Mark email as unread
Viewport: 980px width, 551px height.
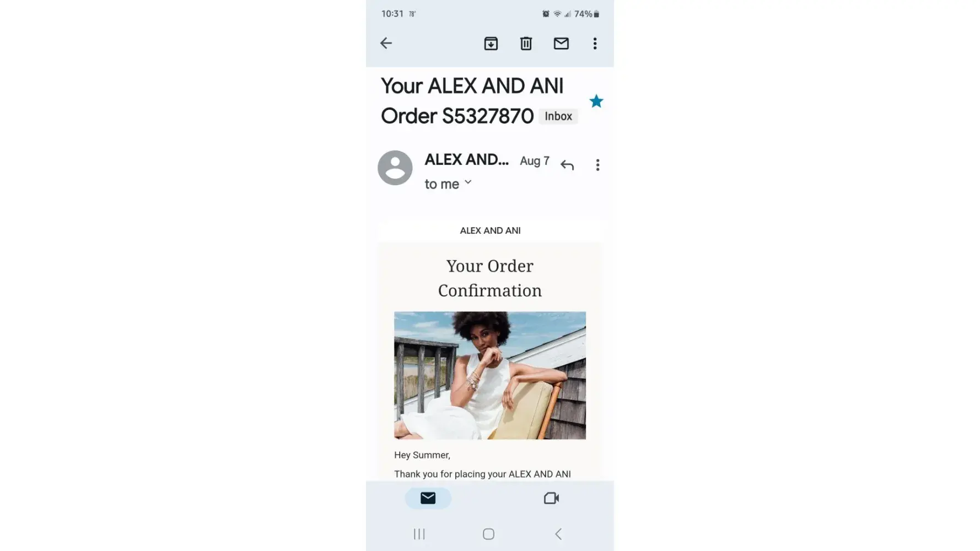[561, 43]
